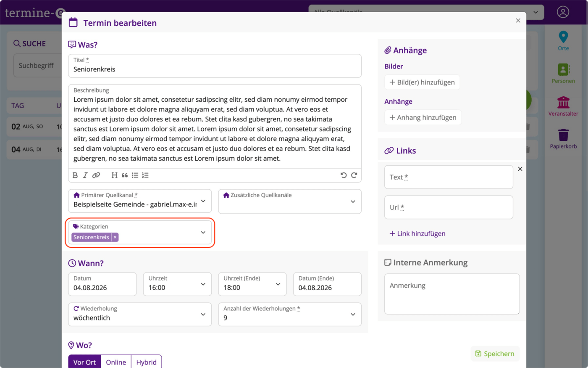Open the user profile menu
Screen dimensions: 588x368
pos(563,12)
